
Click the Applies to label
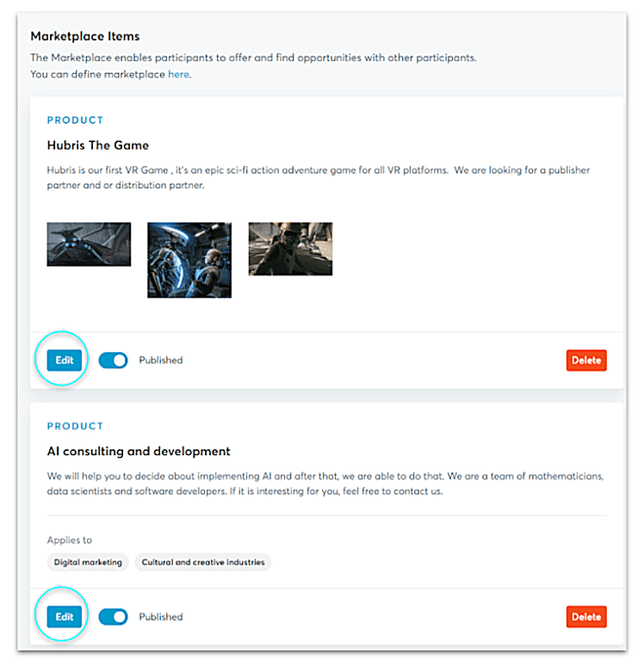point(69,540)
